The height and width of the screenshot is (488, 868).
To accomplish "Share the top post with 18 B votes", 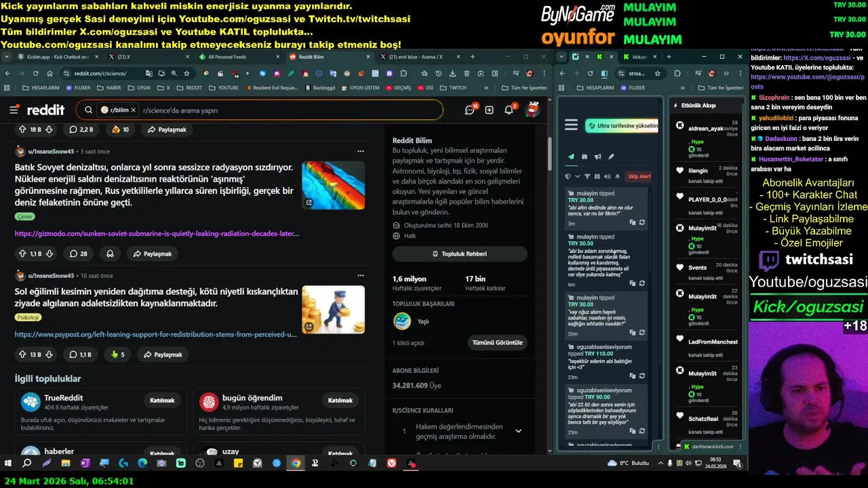I will tap(166, 129).
